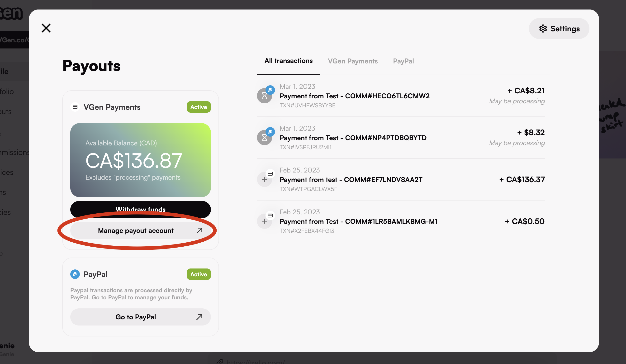Switch to the PayPal transactions tab
This screenshot has width=626, height=364.
click(403, 61)
